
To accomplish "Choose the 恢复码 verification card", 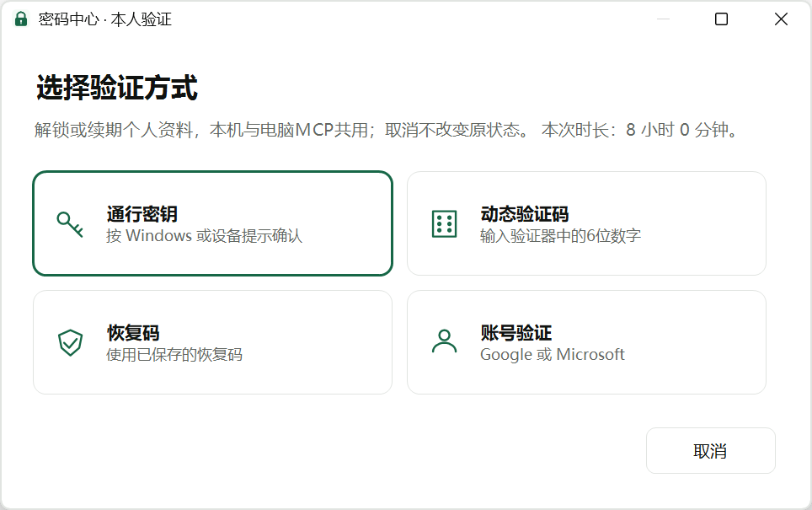I will click(x=212, y=342).
